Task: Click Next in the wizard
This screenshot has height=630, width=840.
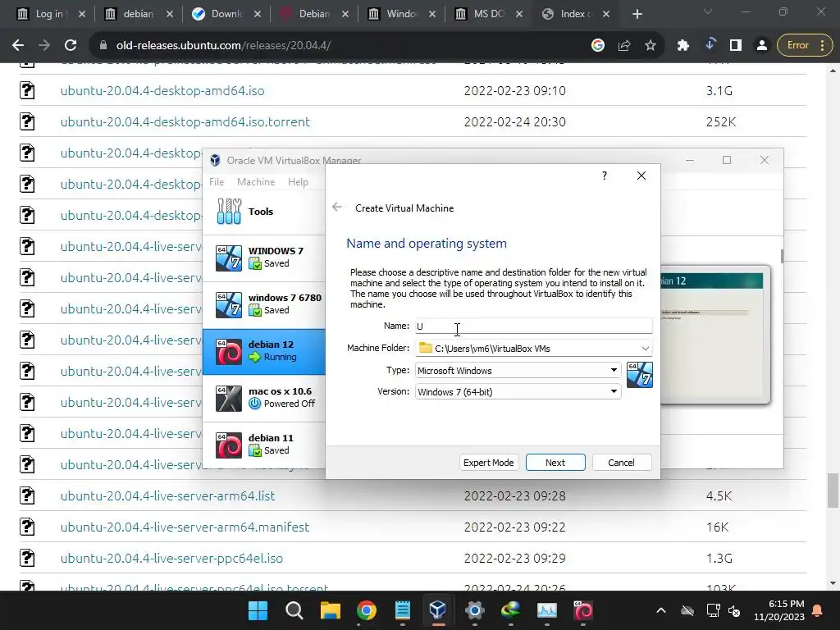Action: pyautogui.click(x=555, y=463)
